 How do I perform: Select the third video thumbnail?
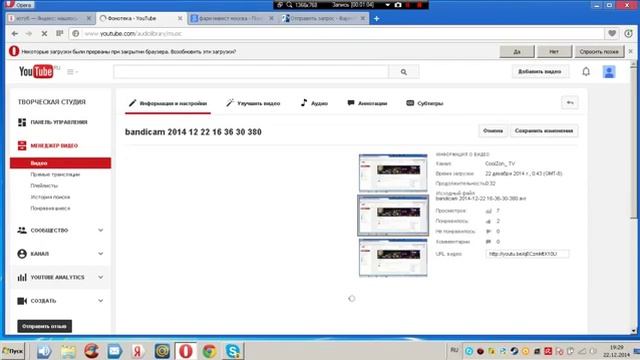[393, 258]
